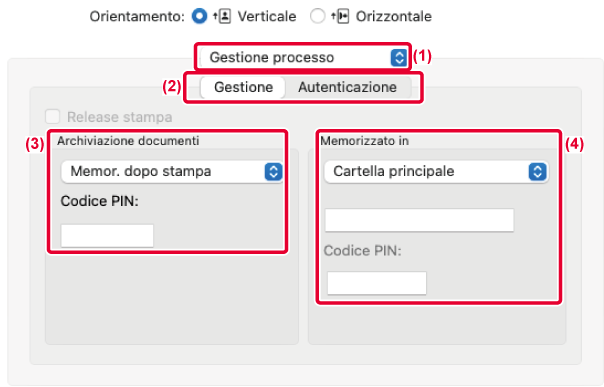Click the Release stampa label text
The height and width of the screenshot is (387, 604).
coord(120,117)
